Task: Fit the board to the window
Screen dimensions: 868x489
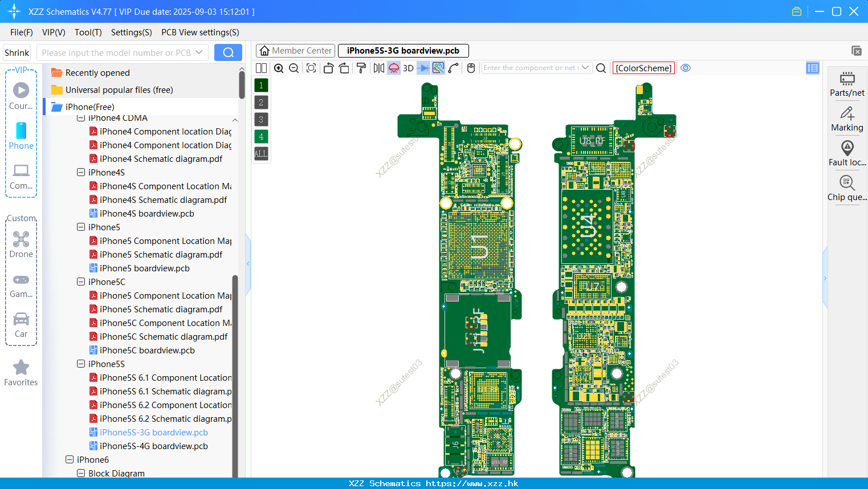Action: (x=311, y=68)
